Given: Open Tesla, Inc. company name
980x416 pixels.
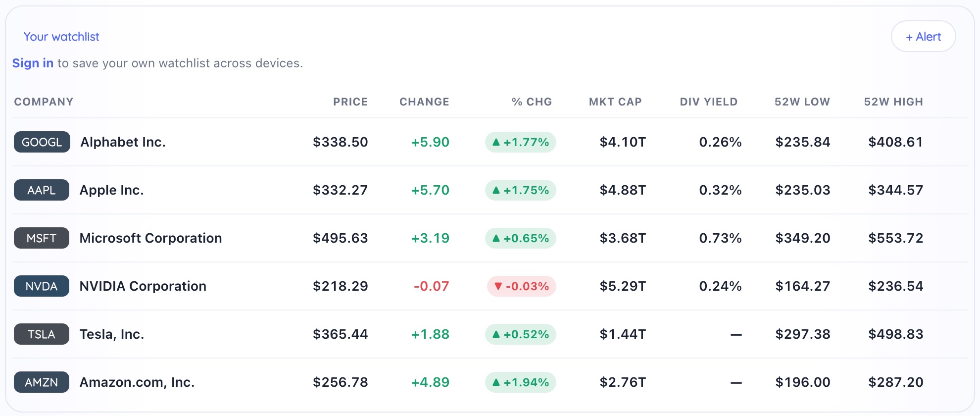Looking at the screenshot, I should [x=112, y=334].
